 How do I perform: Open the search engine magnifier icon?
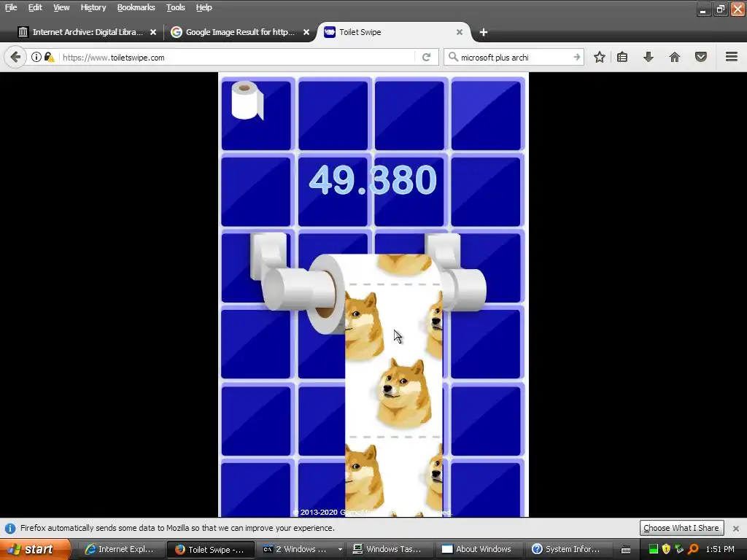(x=453, y=57)
